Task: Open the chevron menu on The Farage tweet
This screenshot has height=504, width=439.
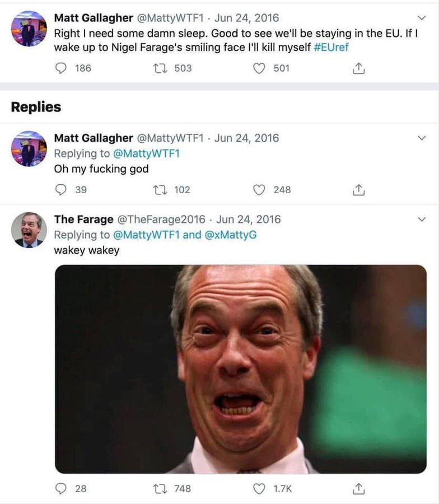Action: pos(422,219)
